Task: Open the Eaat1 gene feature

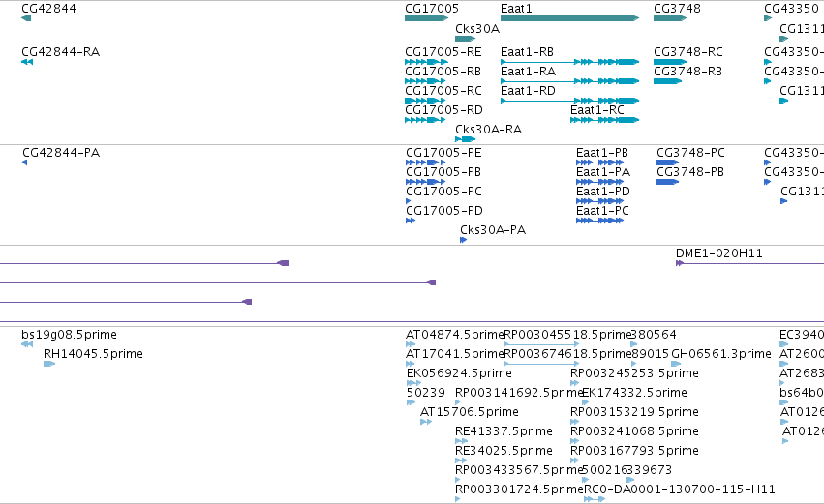Action: (569, 18)
